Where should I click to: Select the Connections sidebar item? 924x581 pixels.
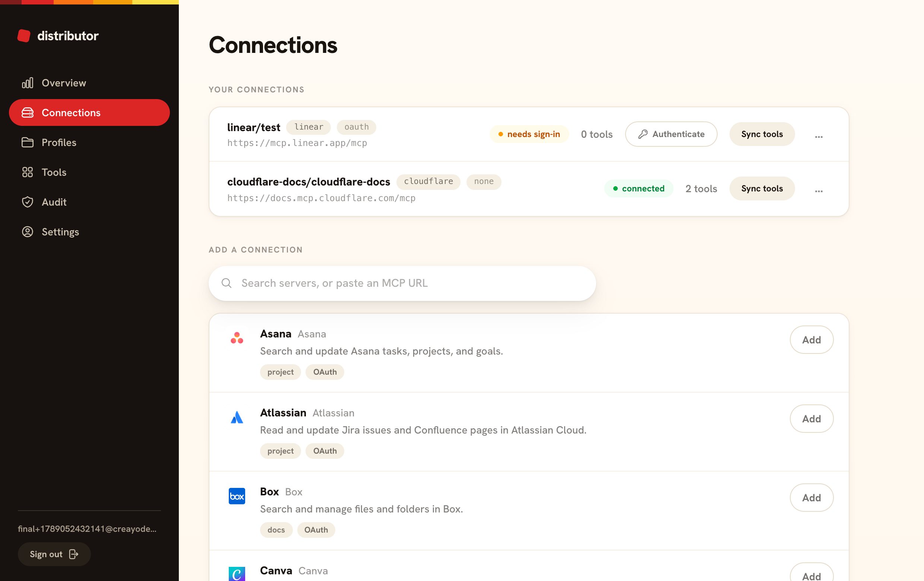click(89, 113)
